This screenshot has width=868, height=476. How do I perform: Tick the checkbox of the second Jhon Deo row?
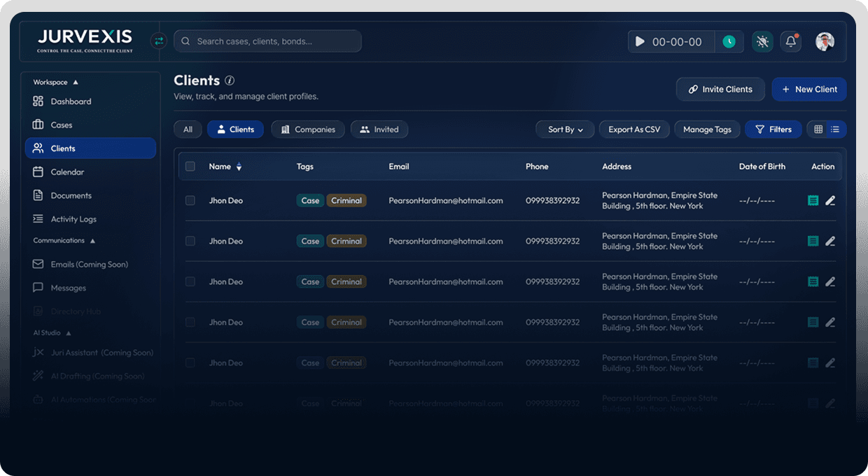(x=190, y=241)
